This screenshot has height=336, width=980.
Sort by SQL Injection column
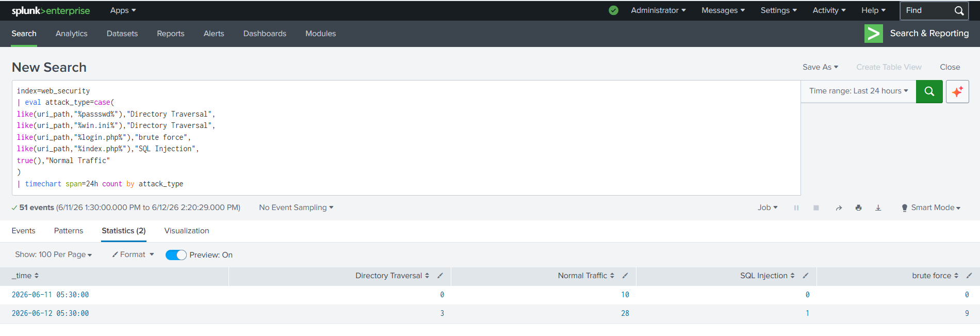click(767, 276)
